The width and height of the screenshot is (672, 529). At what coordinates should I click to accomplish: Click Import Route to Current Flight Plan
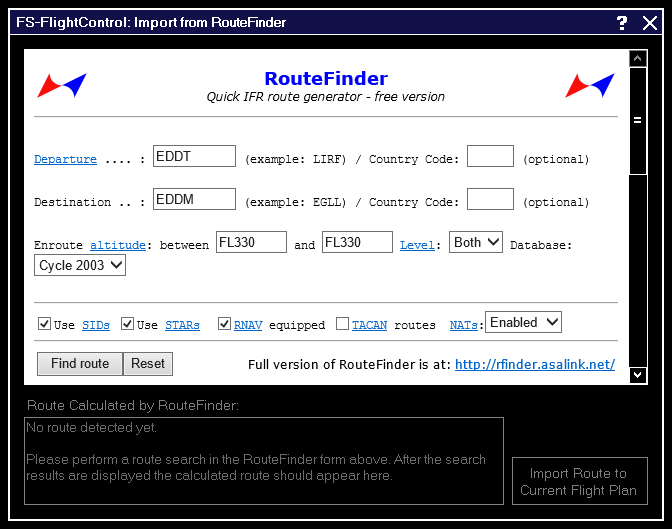click(x=579, y=481)
